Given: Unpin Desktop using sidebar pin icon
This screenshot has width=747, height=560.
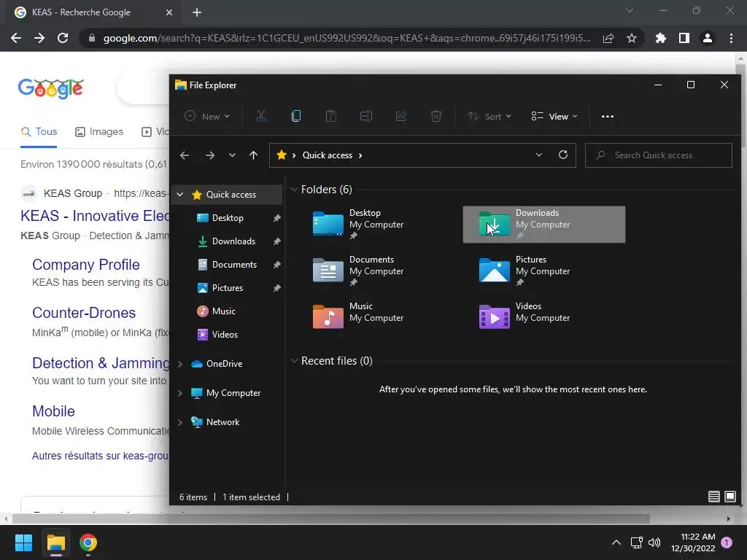Looking at the screenshot, I should [x=276, y=218].
